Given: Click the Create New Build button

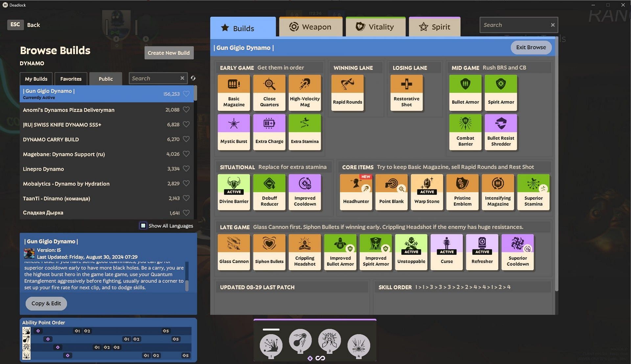Looking at the screenshot, I should point(168,53).
